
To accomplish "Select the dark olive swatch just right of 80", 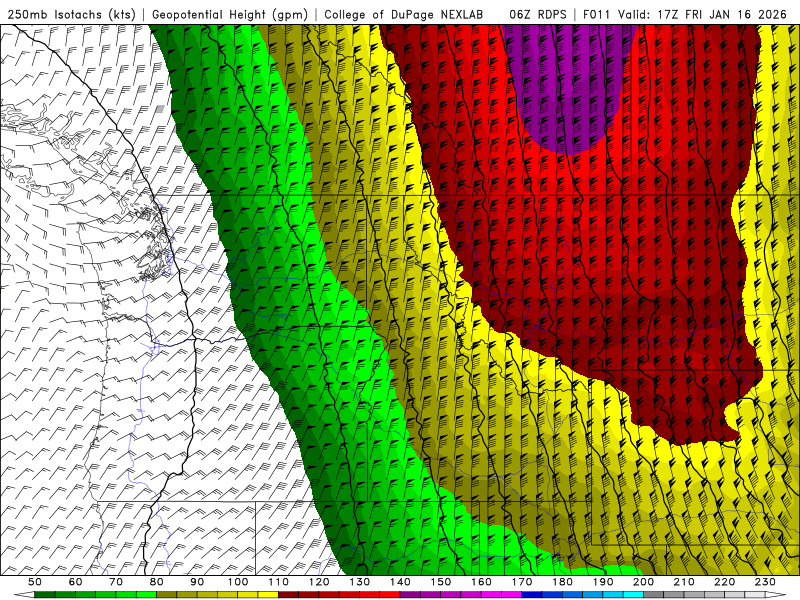I will coord(166,595).
